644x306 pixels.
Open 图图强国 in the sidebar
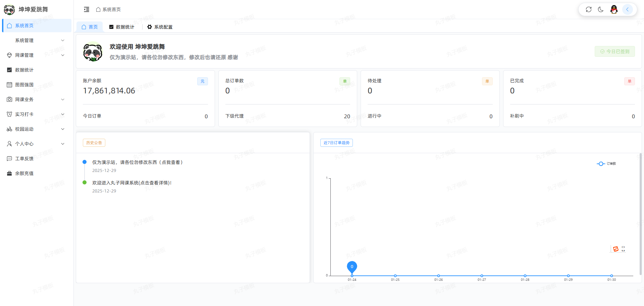[24, 85]
